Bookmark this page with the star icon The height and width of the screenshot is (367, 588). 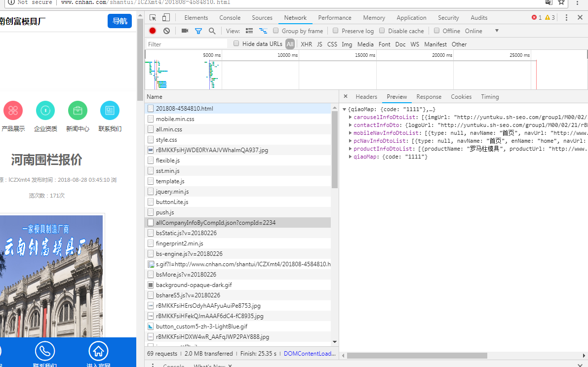coord(561,2)
